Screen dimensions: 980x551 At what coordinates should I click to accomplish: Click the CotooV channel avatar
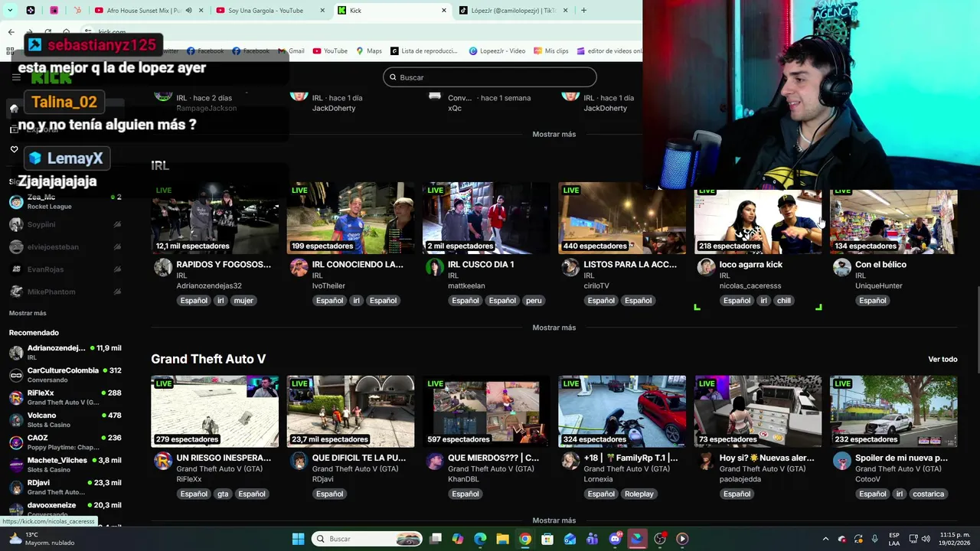tap(841, 461)
